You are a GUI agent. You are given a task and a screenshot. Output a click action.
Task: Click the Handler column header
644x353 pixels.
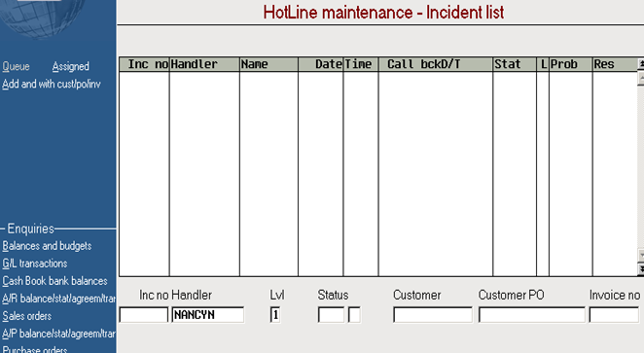tap(204, 64)
